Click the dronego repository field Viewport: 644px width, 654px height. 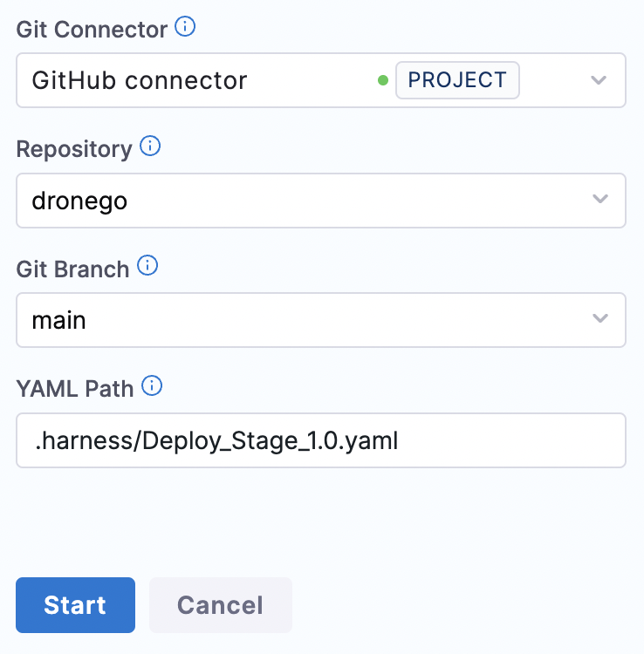pos(321,201)
